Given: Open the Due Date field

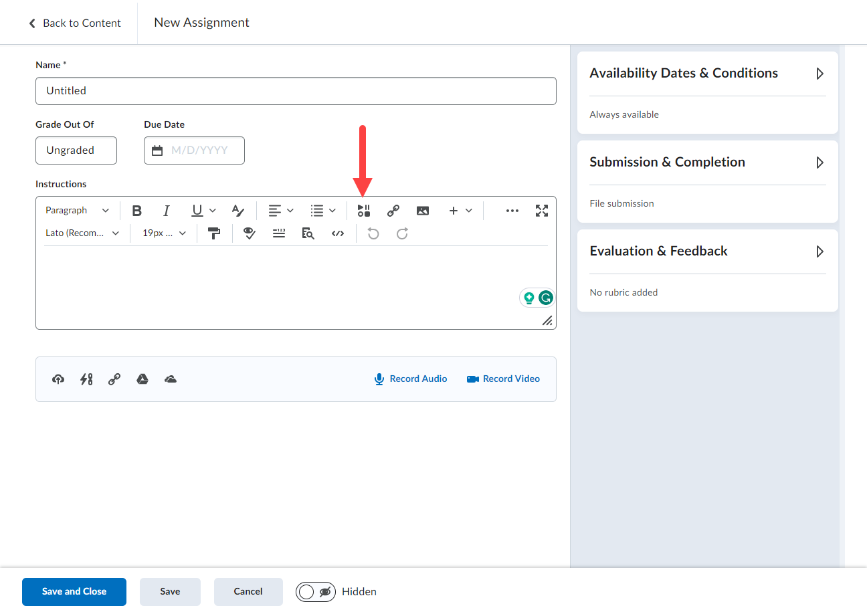Looking at the screenshot, I should click(194, 150).
